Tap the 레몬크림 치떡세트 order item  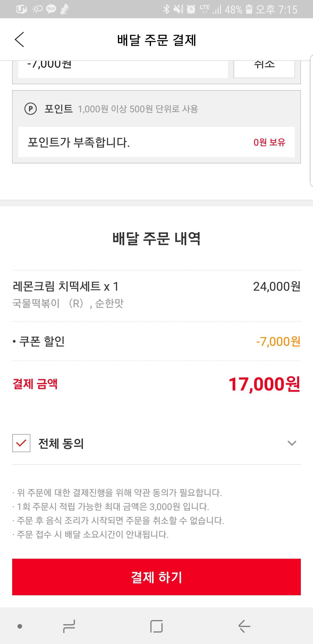[66, 287]
